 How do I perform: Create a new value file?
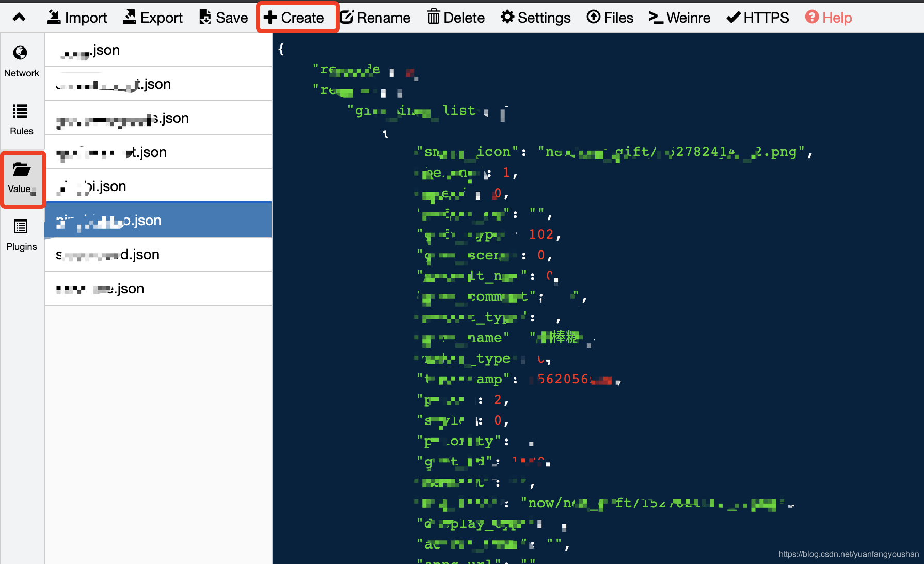coord(294,18)
